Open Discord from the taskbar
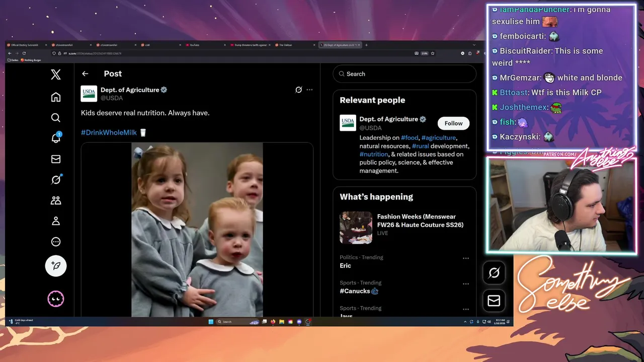This screenshot has height=362, width=644. 299,322
